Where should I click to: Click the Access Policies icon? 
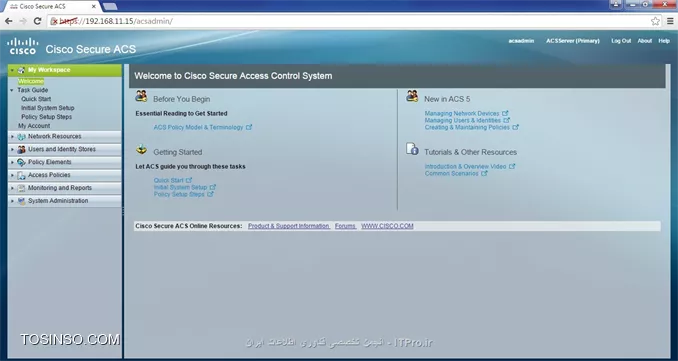[x=21, y=176]
